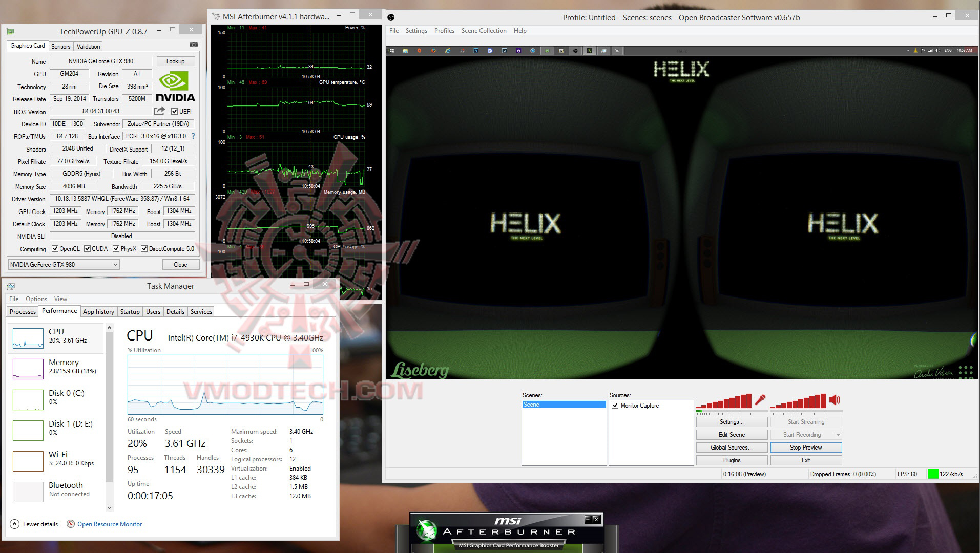Click the GPU-Z title bar app icon

[10, 31]
